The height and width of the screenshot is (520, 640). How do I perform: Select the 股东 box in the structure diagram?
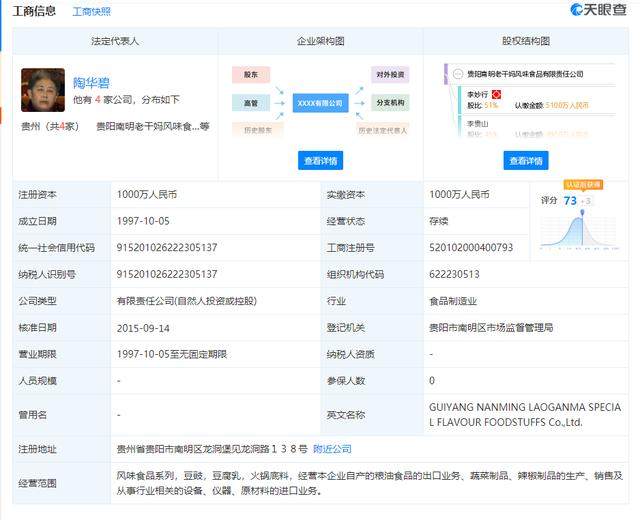[251, 75]
